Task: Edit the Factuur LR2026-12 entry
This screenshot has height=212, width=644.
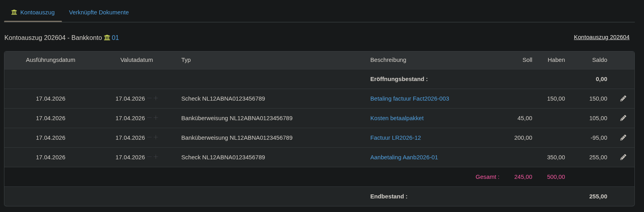Action: 623,138
